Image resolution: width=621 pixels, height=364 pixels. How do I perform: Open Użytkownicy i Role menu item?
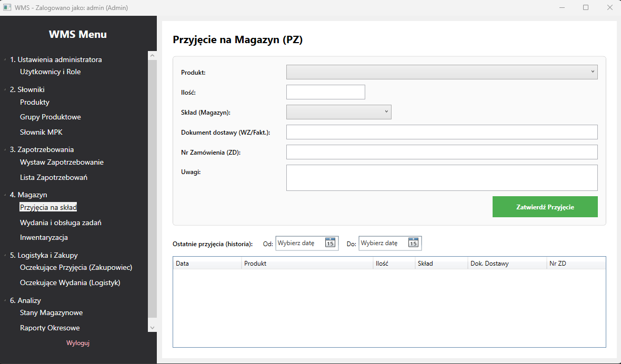[51, 72]
